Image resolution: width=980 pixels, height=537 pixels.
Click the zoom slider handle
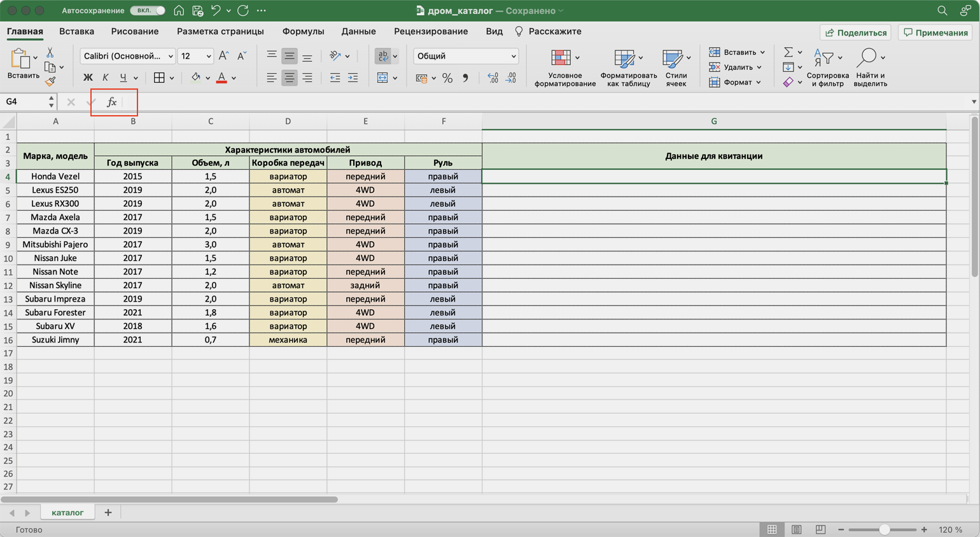point(884,529)
